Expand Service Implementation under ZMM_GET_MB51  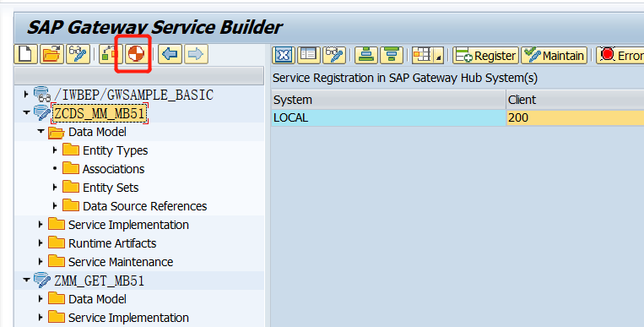pyautogui.click(x=41, y=318)
